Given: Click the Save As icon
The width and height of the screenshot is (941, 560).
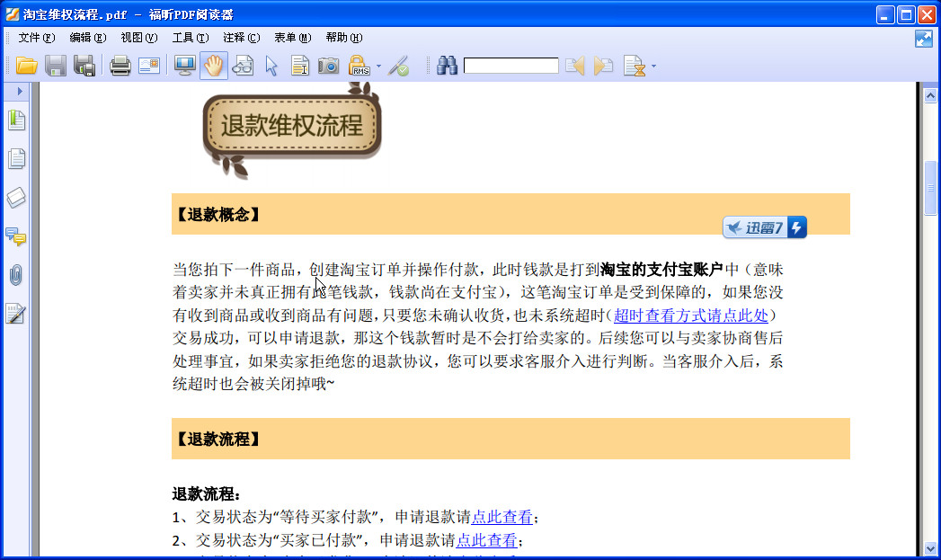Looking at the screenshot, I should [84, 66].
